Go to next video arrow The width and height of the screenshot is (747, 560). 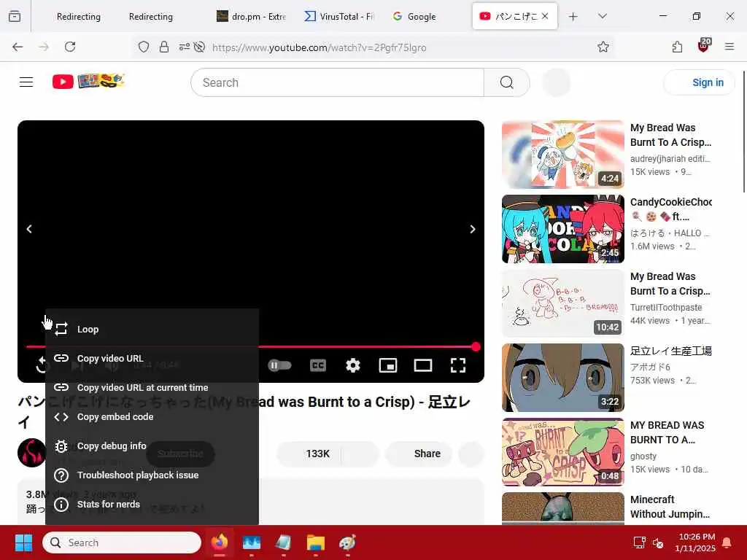tap(472, 229)
